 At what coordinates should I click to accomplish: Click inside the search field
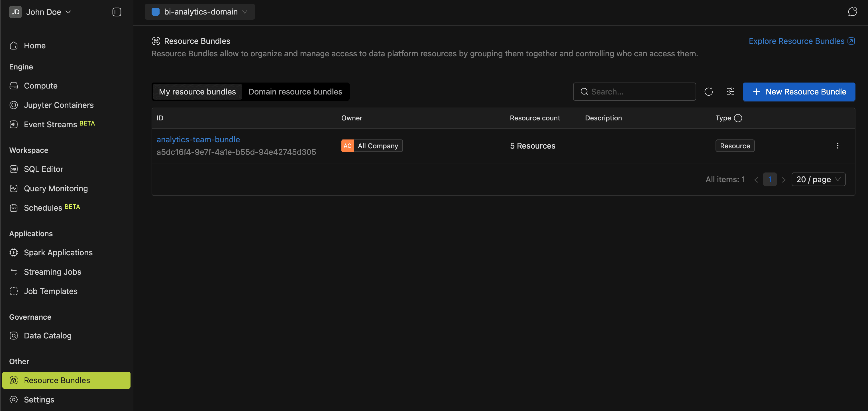click(635, 92)
